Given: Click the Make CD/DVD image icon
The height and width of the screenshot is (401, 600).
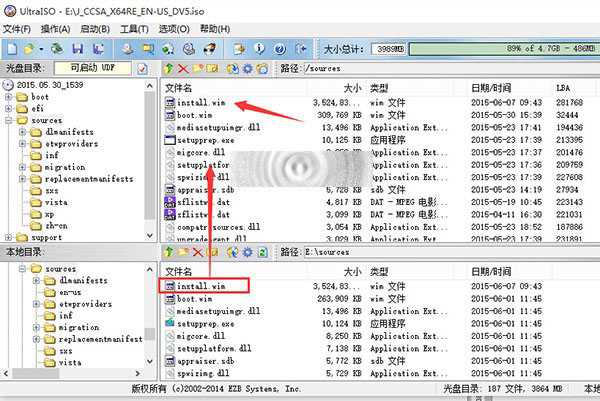Looking at the screenshot, I should pyautogui.click(x=128, y=49).
